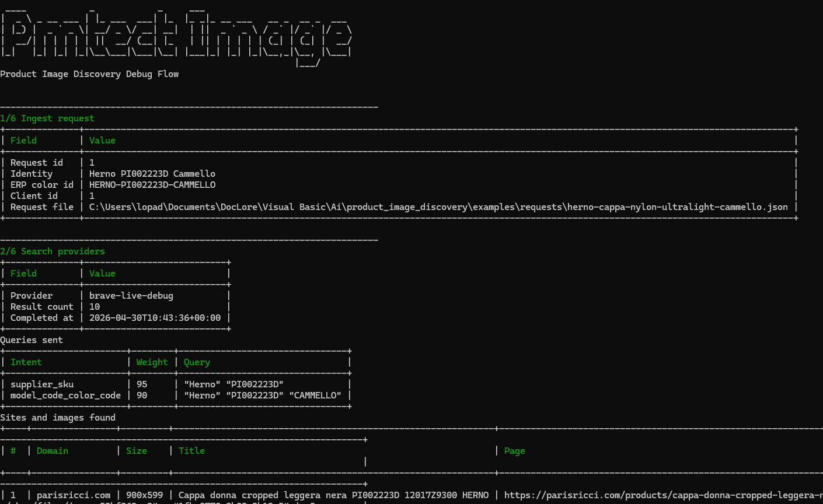This screenshot has width=823, height=504.
Task: Select the 'supplier_sku' intent cell
Action: [x=42, y=384]
